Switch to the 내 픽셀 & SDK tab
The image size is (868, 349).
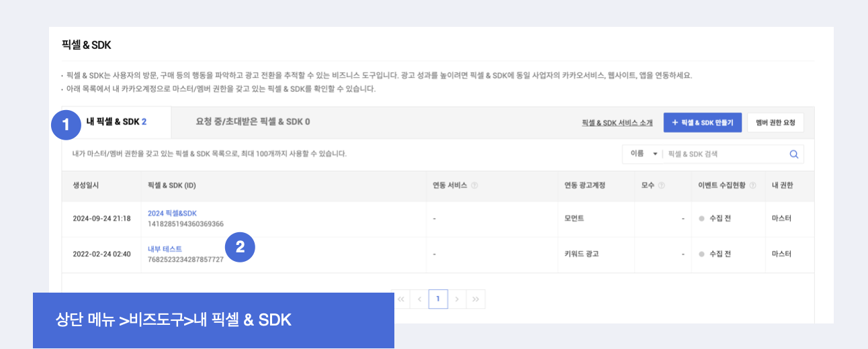tap(116, 122)
